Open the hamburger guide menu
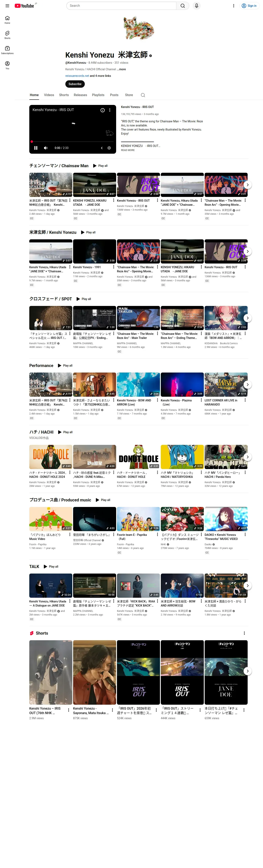Image resolution: width=263 pixels, height=868 pixels. pyautogui.click(x=7, y=6)
